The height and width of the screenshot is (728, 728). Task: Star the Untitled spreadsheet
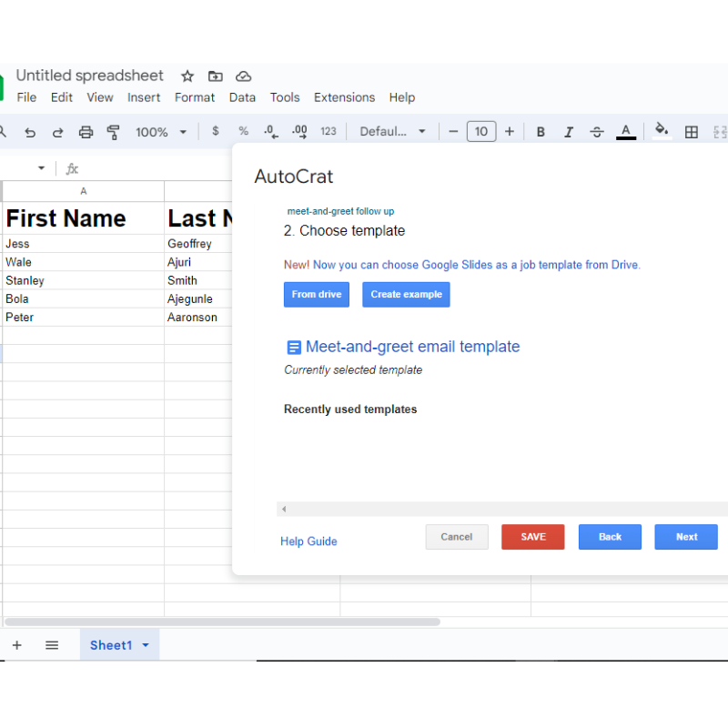(187, 76)
